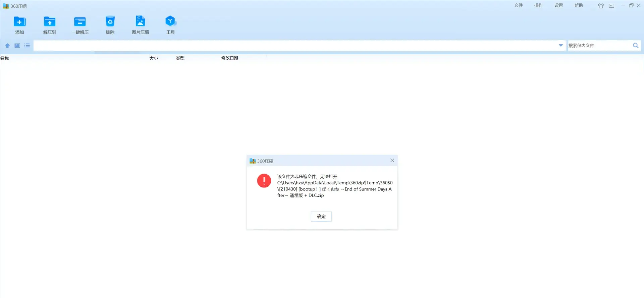Go up one folder level arrow
Image resolution: width=644 pixels, height=298 pixels.
point(7,46)
